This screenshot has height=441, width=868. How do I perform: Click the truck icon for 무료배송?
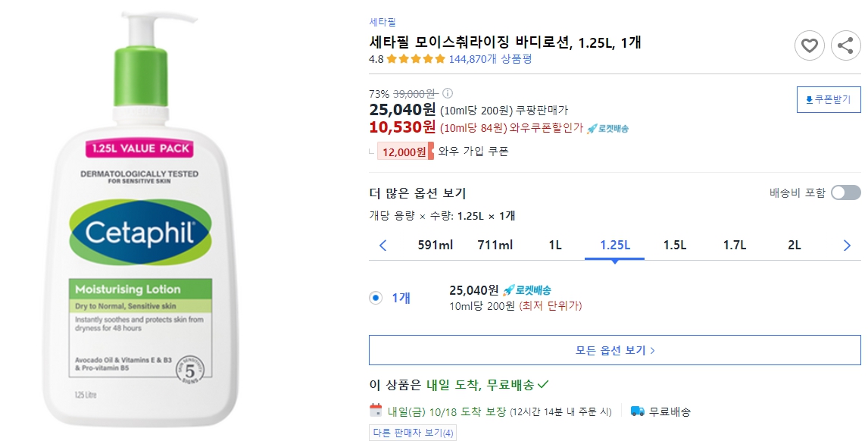click(636, 412)
